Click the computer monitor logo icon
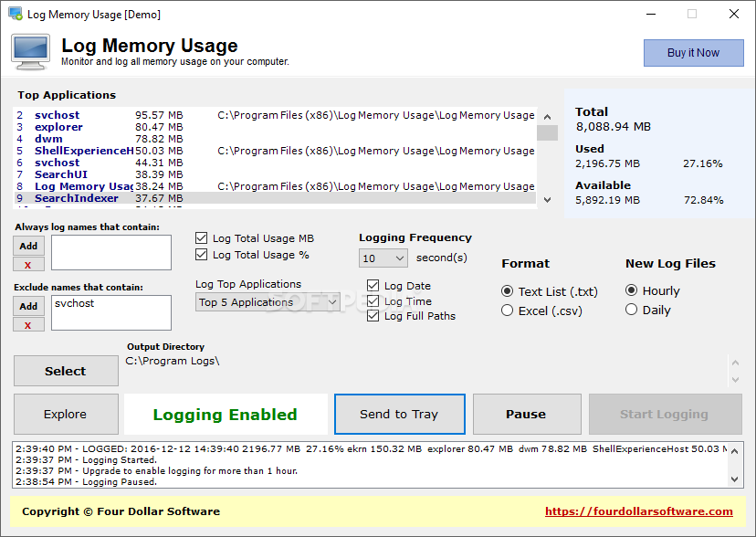 pyautogui.click(x=31, y=52)
